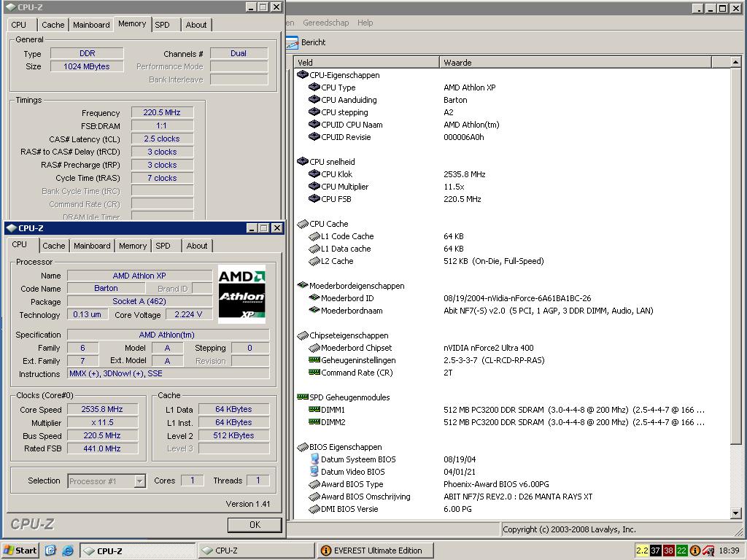Click the AMD Athlon XP logo
Viewport: 747px width, 560px height.
241,295
